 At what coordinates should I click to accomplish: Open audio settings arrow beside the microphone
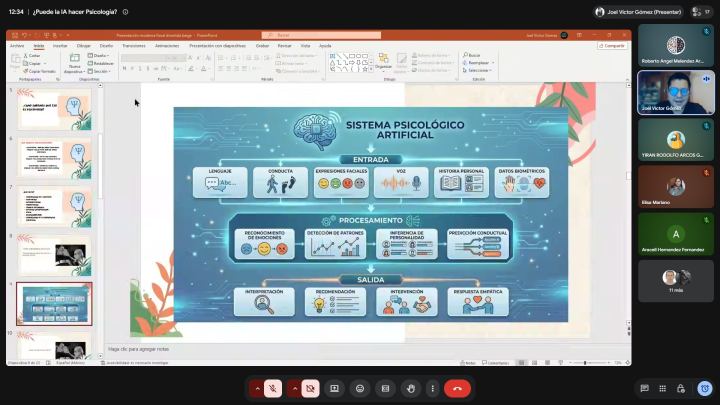point(257,388)
